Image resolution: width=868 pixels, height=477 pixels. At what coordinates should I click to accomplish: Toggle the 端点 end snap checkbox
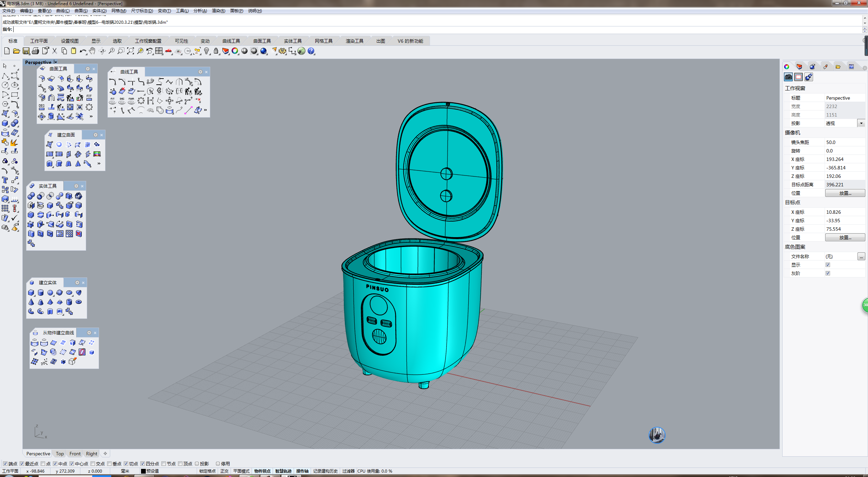5,464
